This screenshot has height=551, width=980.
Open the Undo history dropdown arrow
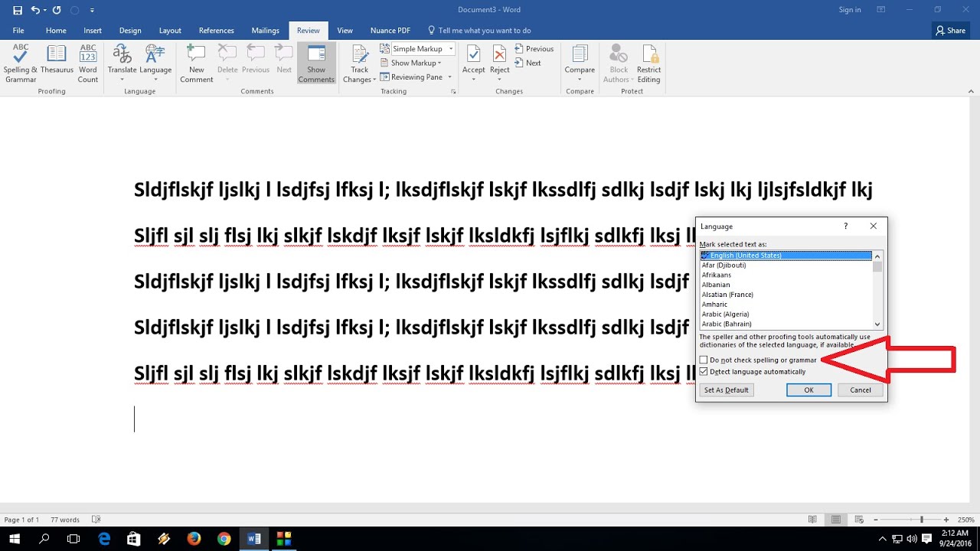tap(45, 10)
